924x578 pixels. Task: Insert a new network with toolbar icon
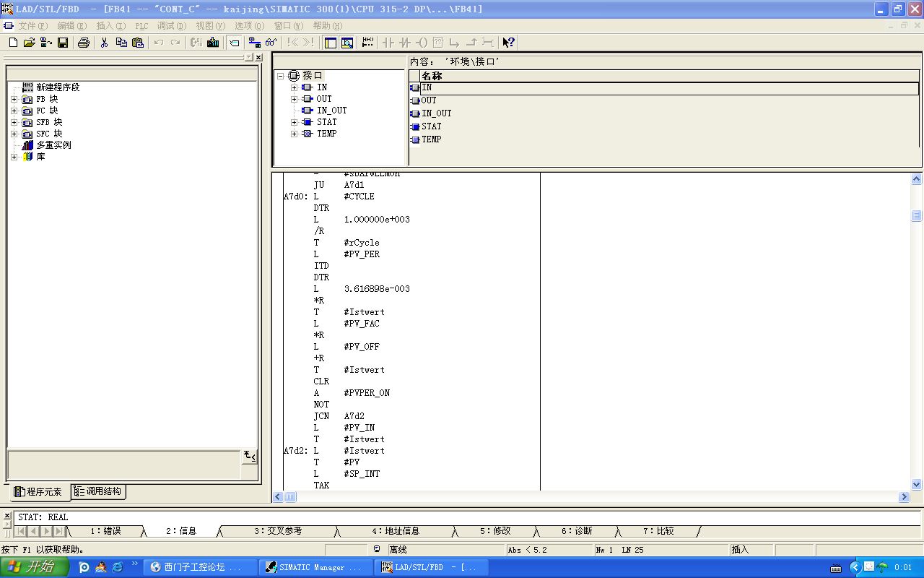tap(367, 43)
